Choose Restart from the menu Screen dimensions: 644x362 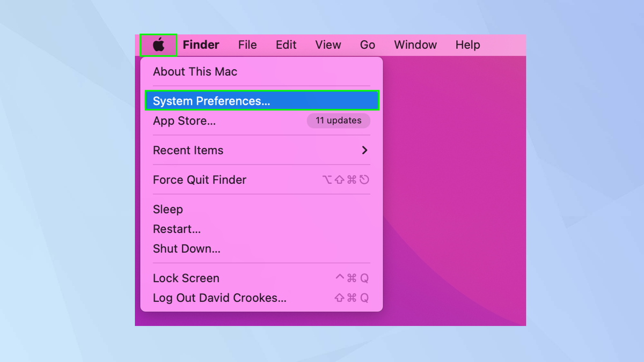177,229
